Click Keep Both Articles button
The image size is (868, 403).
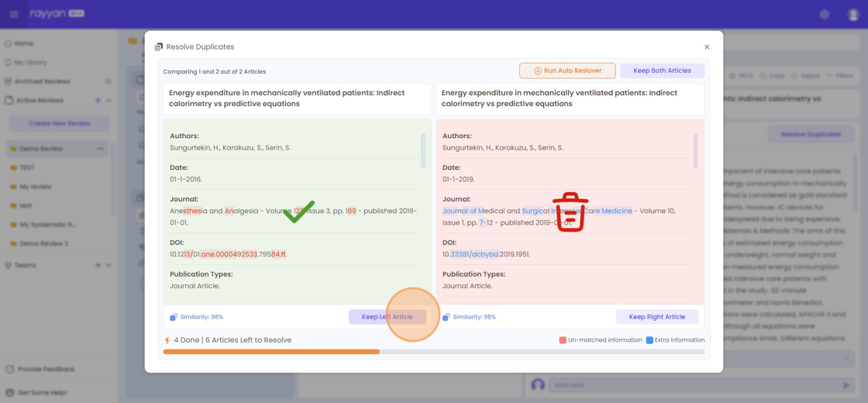click(x=662, y=71)
